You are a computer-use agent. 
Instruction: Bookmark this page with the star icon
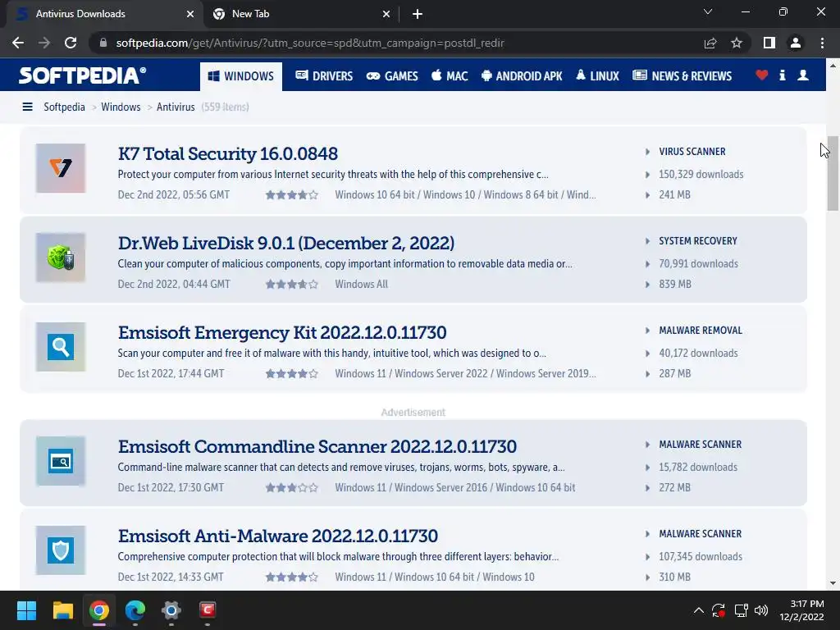pos(737,43)
